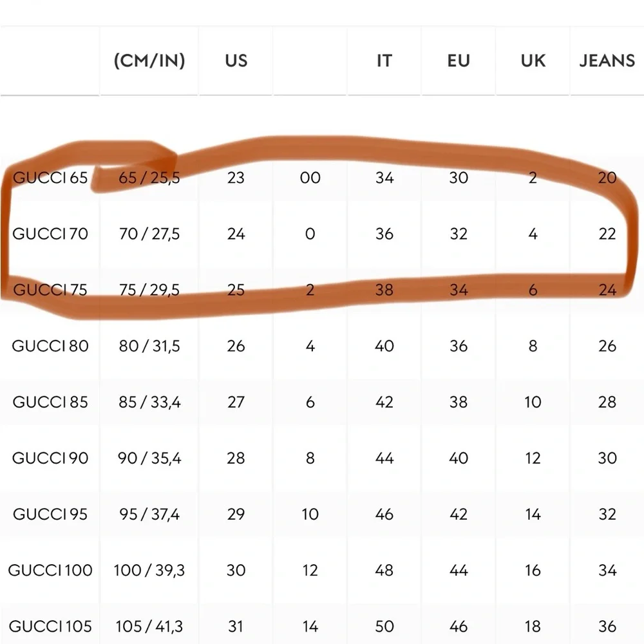The width and height of the screenshot is (644, 644).
Task: Select the GUCCI 95 row label
Action: [x=50, y=514]
